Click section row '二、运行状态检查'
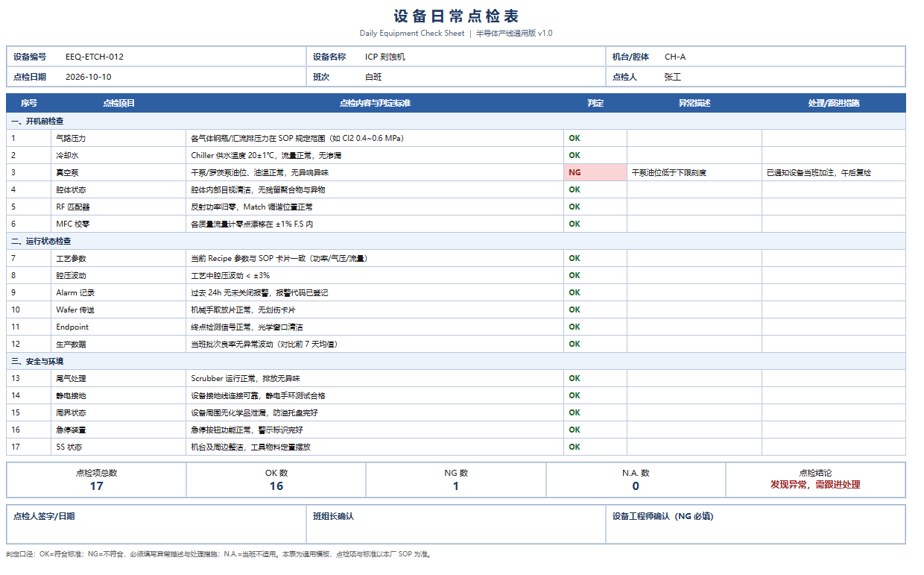Image resolution: width=924 pixels, height=575 pixels. [456, 241]
